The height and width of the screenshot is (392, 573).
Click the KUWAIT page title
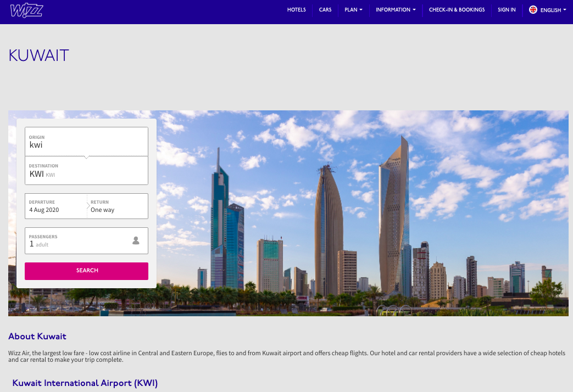38,56
